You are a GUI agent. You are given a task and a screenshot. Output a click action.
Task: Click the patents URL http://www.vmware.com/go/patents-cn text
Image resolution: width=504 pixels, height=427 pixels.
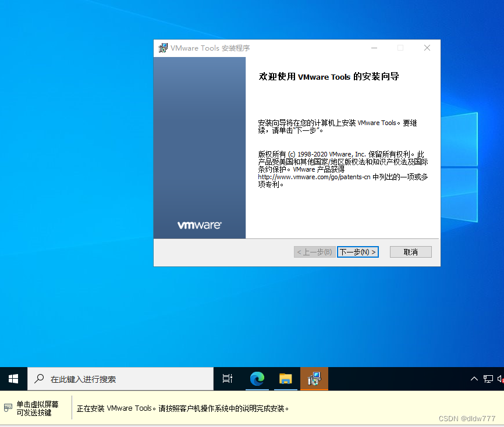314,177
